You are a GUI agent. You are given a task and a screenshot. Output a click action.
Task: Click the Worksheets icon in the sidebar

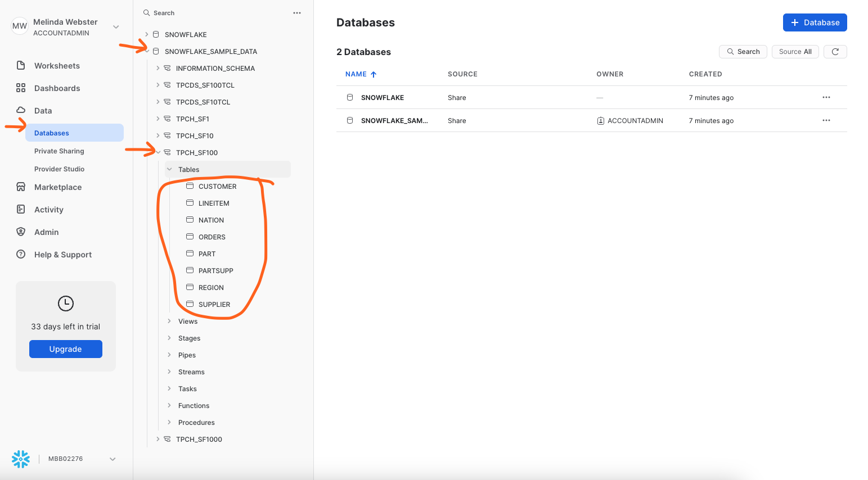point(21,65)
